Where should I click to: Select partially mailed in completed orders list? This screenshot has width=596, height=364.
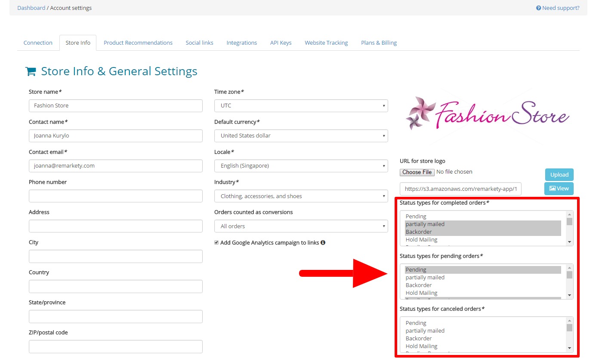[x=483, y=224]
